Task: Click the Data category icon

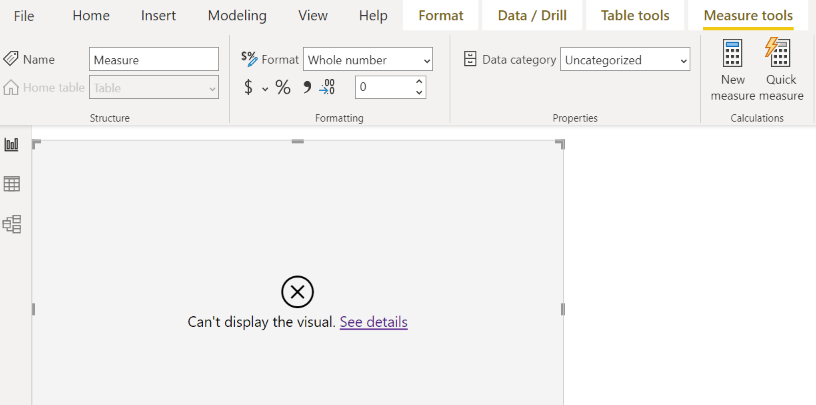Action: pyautogui.click(x=470, y=59)
